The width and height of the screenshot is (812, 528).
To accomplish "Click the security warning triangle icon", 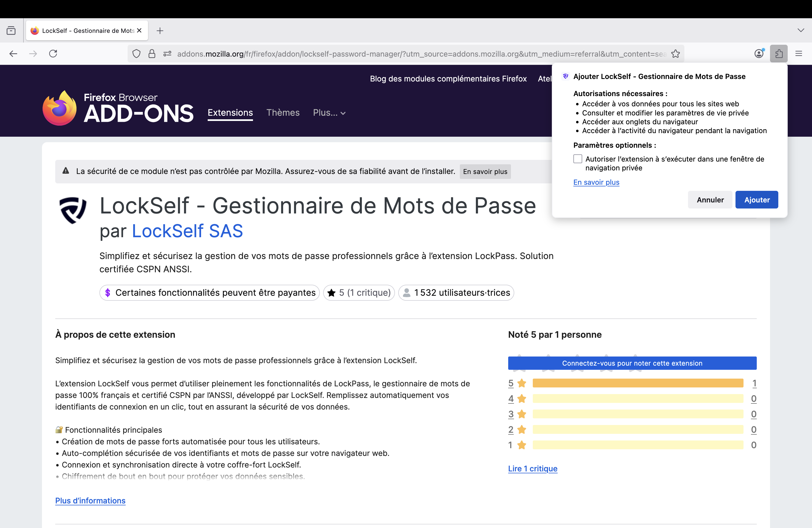I will point(66,171).
